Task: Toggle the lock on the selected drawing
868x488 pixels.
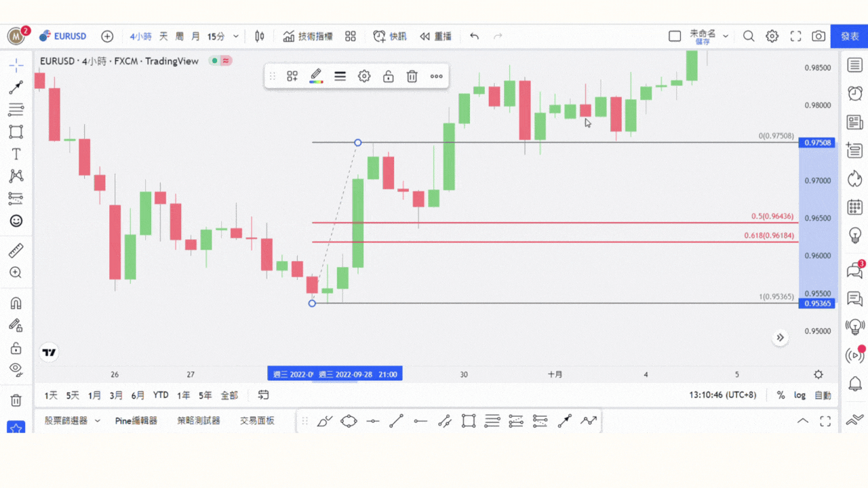Action: coord(388,77)
